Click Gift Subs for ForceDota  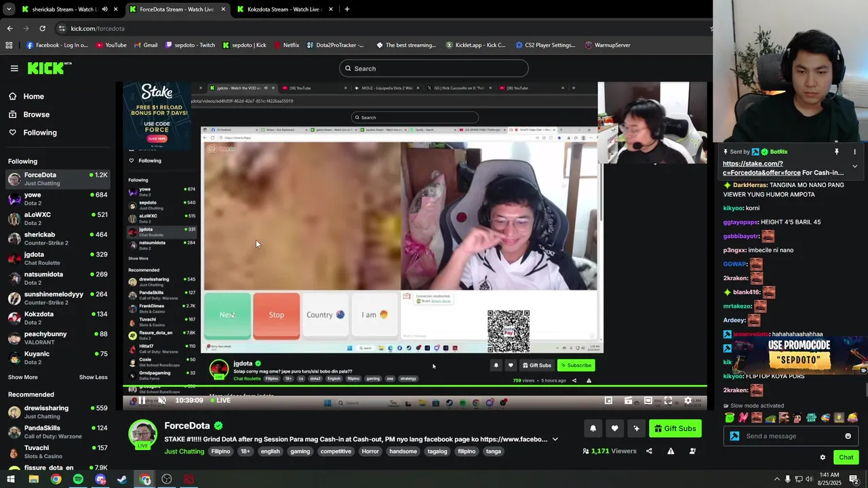pos(675,428)
